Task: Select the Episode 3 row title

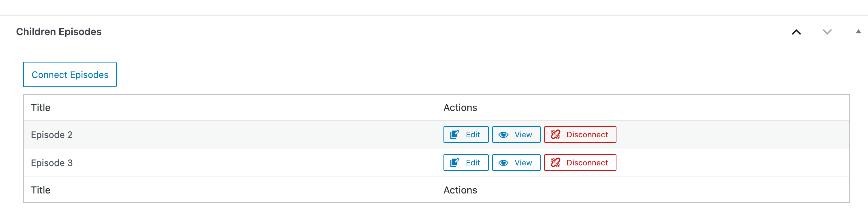Action: 52,163
